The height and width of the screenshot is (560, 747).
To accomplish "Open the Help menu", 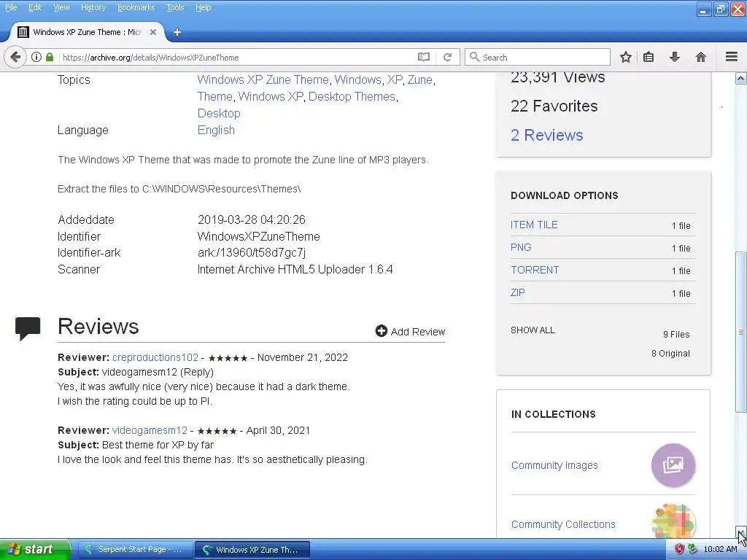I will point(203,7).
